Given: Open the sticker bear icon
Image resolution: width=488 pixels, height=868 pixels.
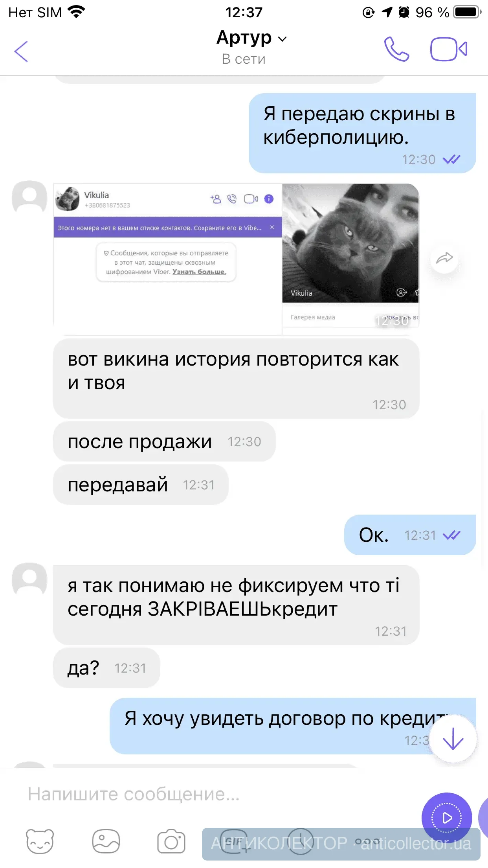Looking at the screenshot, I should pos(40,841).
